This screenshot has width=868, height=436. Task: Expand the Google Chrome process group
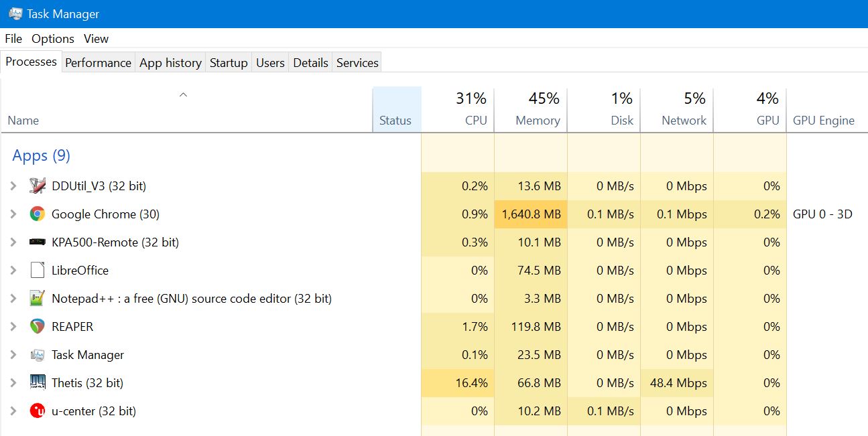pyautogui.click(x=13, y=214)
